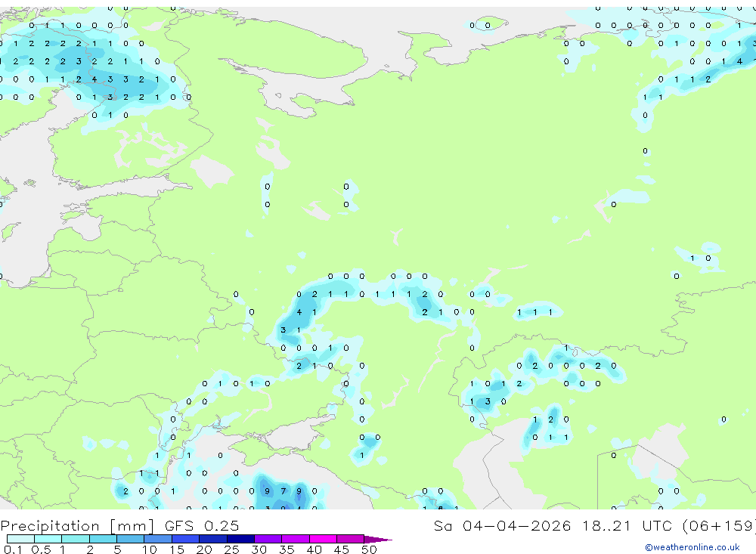Select the 20–25 mm dark blue swatch
The width and height of the screenshot is (756, 554).
213,539
